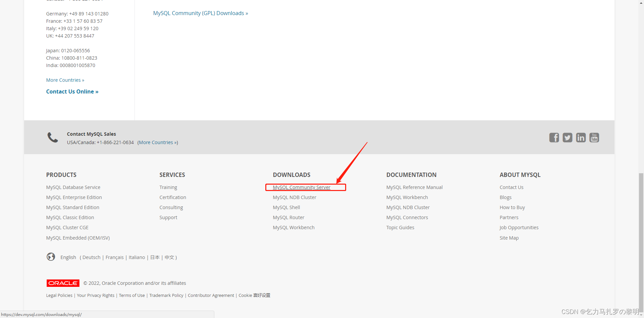Viewport: 644px width, 318px height.
Task: Open the Blogs link
Action: [505, 197]
